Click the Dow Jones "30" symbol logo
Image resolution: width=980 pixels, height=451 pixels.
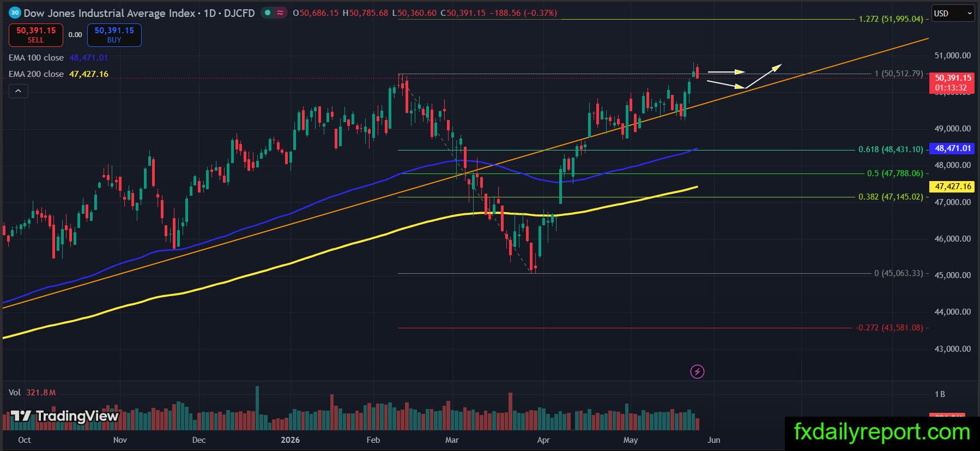(15, 13)
